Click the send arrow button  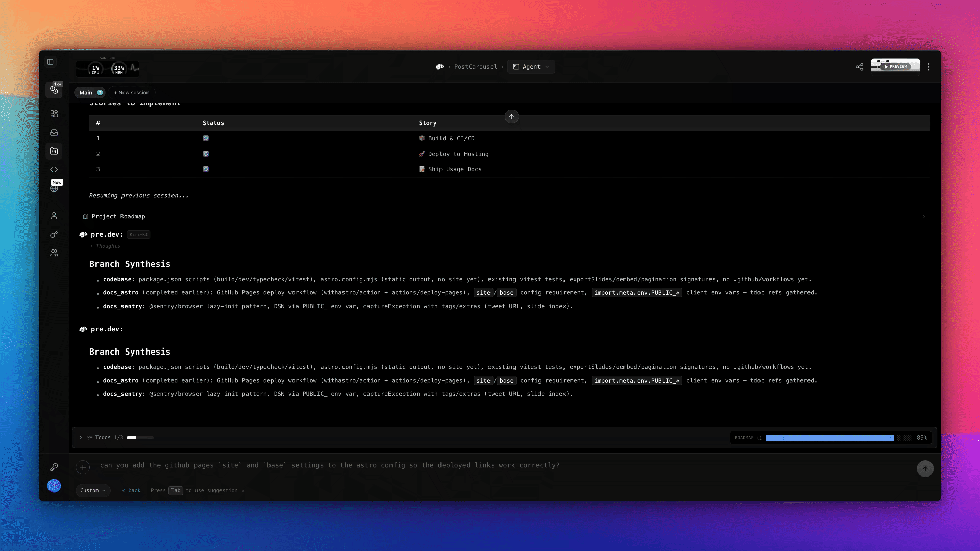[x=925, y=468]
